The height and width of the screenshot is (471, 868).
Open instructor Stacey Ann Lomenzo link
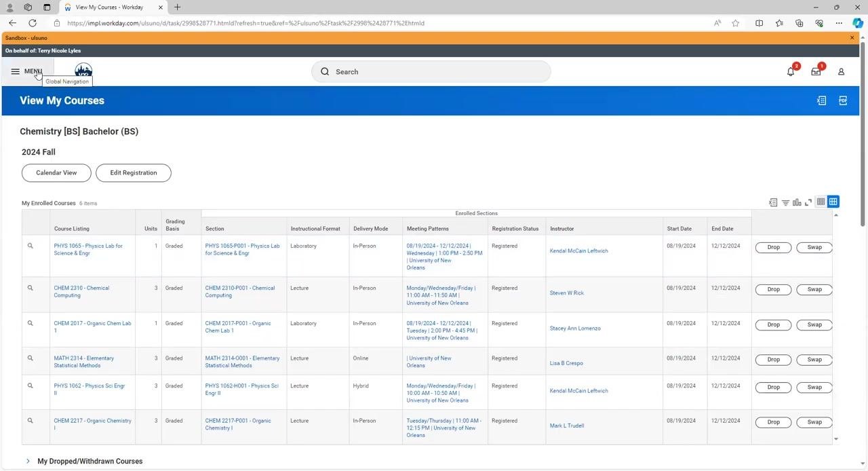(575, 328)
